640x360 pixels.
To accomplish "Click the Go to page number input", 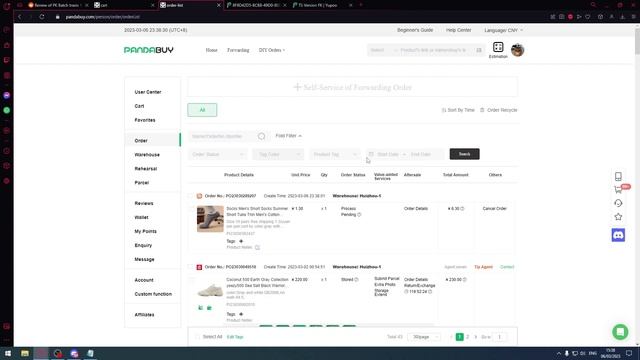I will (499, 337).
